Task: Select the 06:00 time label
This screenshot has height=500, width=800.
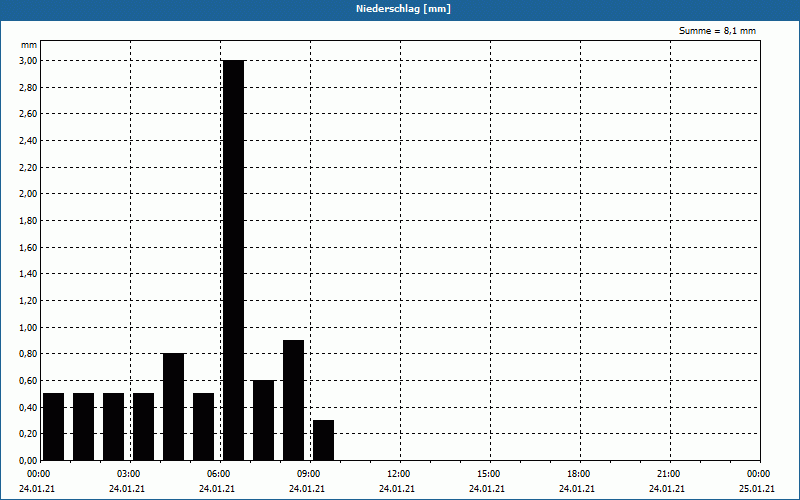Action: tap(218, 474)
